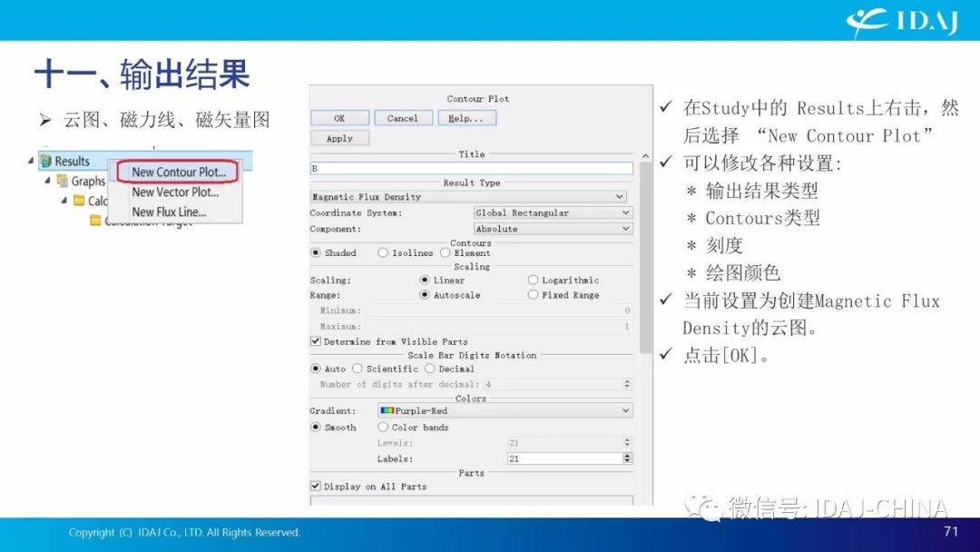
Task: Open the Magnetic Flux Density result type dropdown
Action: (x=468, y=196)
